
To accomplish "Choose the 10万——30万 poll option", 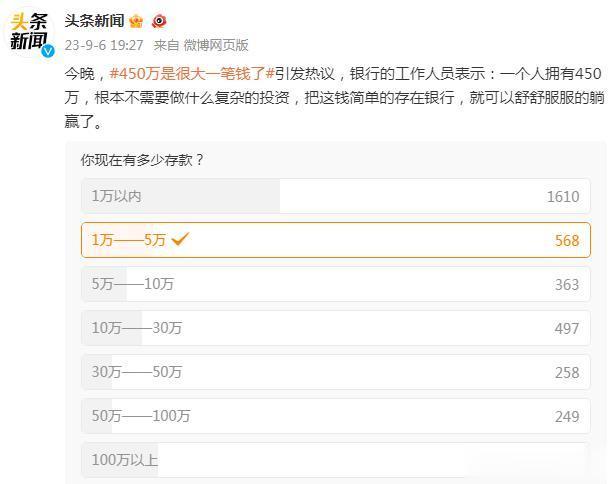I will 336,328.
